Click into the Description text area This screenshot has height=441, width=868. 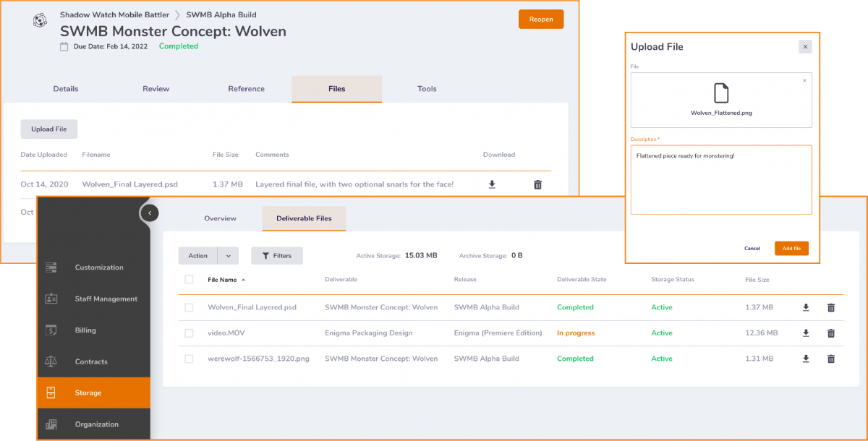(x=720, y=179)
